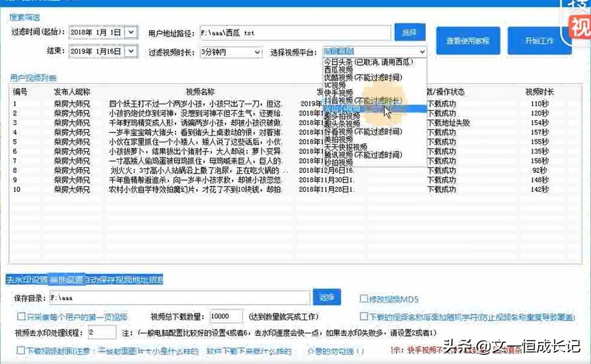Click the 视频名称 column header
The width and height of the screenshot is (591, 364).
(x=200, y=92)
